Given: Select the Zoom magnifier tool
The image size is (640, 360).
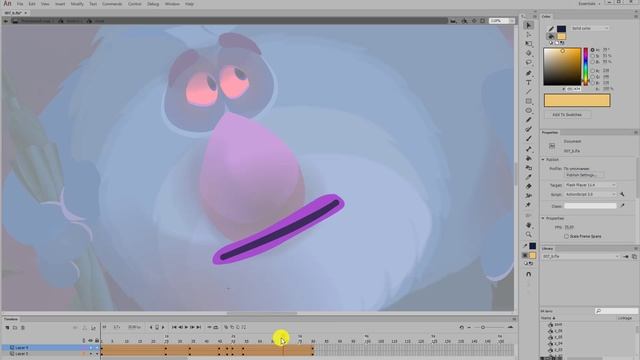Looking at the screenshot, I should tap(529, 234).
